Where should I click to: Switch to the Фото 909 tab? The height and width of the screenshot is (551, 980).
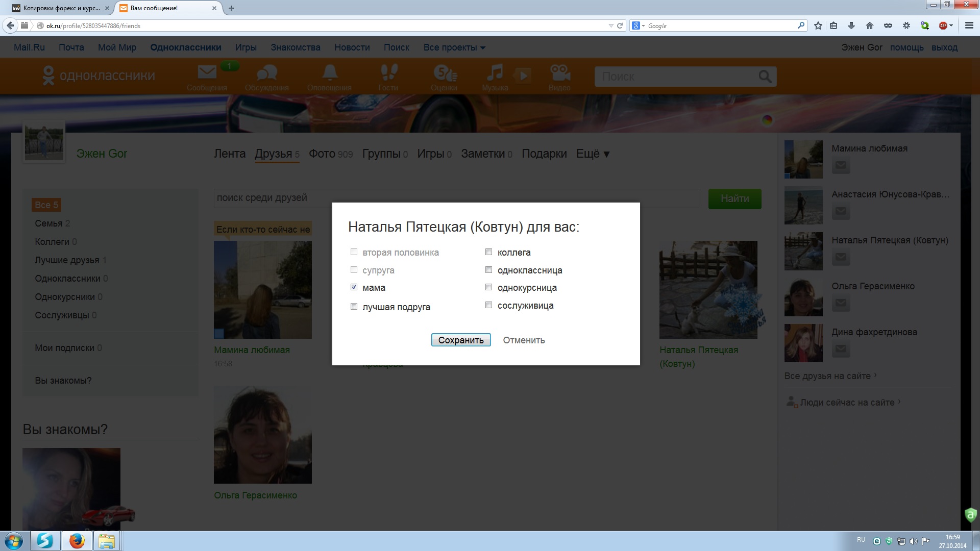point(331,154)
